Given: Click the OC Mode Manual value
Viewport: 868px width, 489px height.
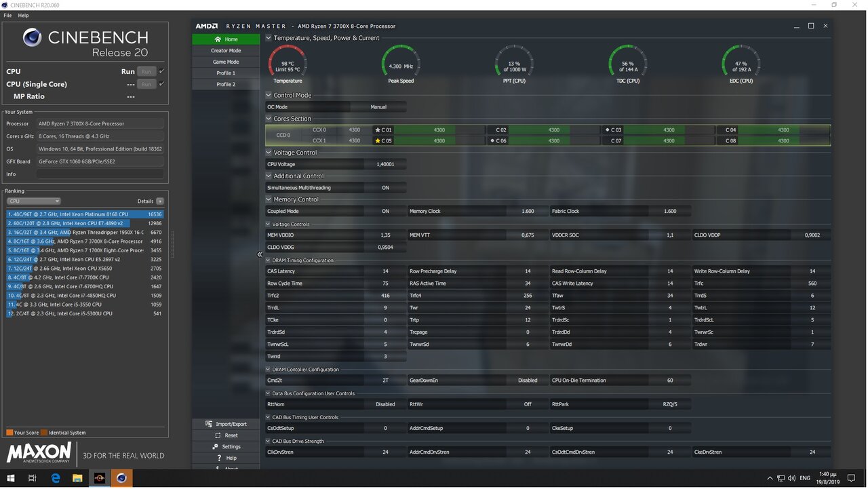Looking at the screenshot, I should coord(378,107).
